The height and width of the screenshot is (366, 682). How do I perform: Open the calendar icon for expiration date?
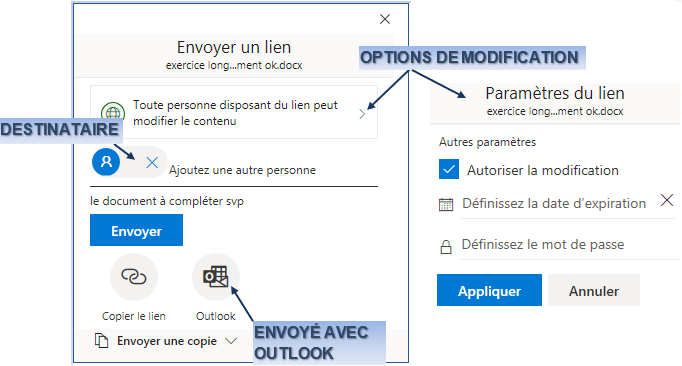(x=446, y=204)
